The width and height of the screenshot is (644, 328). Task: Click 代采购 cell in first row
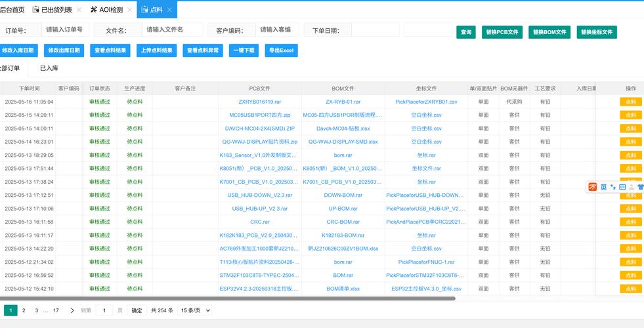pos(514,102)
